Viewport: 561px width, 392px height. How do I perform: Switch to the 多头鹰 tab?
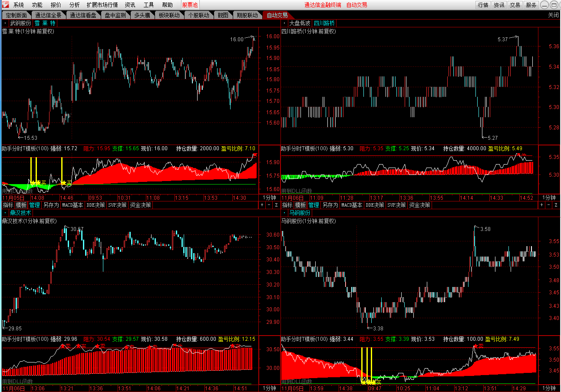(x=142, y=15)
